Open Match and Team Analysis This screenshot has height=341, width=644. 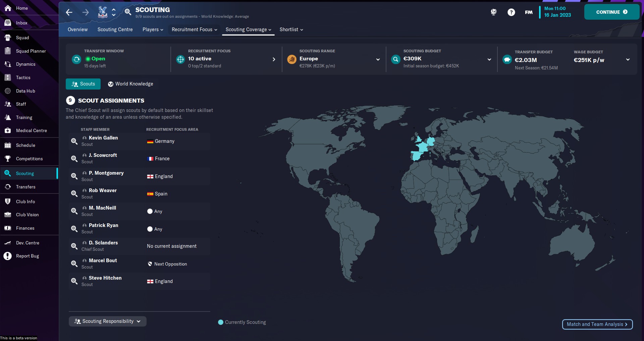click(597, 324)
